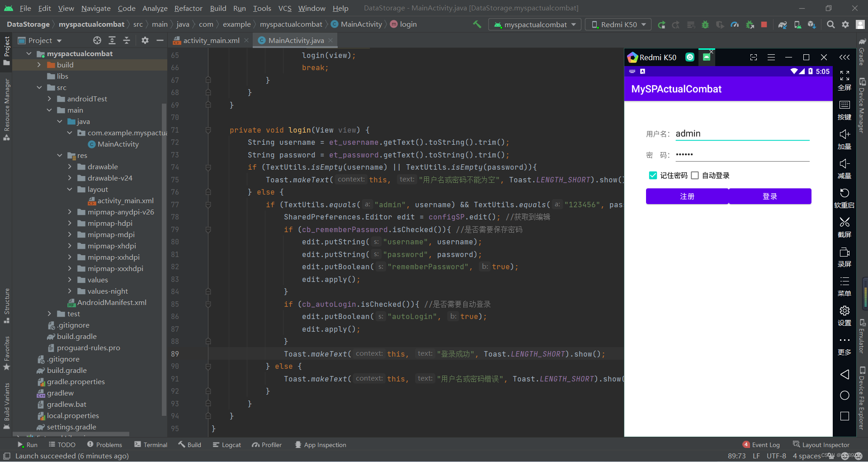Open the AVD Manager icon

(797, 25)
